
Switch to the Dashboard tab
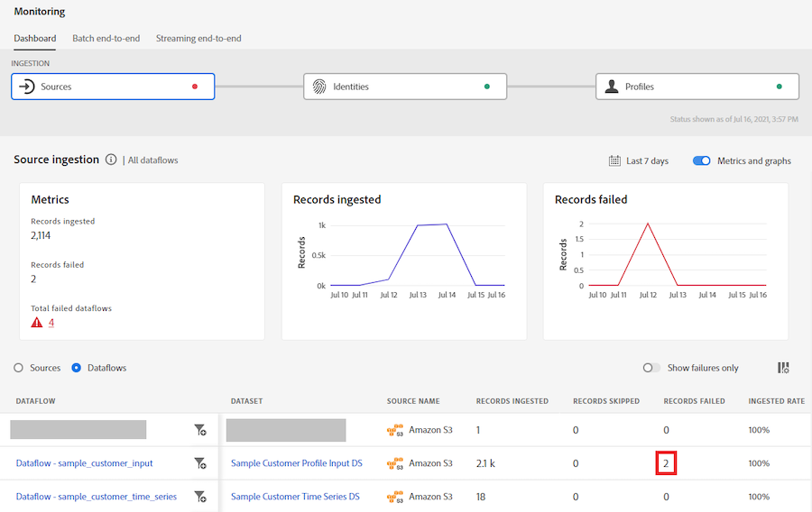pos(34,38)
